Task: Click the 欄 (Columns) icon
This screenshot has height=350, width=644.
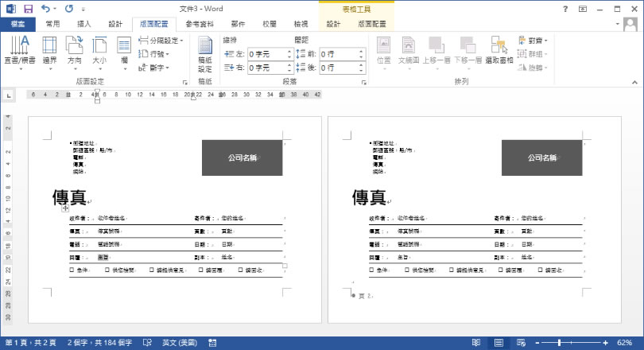Action: [x=124, y=50]
